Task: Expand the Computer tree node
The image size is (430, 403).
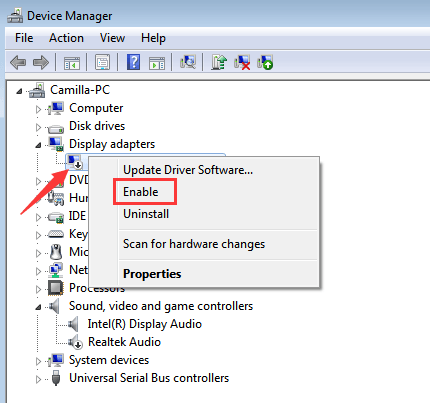Action: 38,109
